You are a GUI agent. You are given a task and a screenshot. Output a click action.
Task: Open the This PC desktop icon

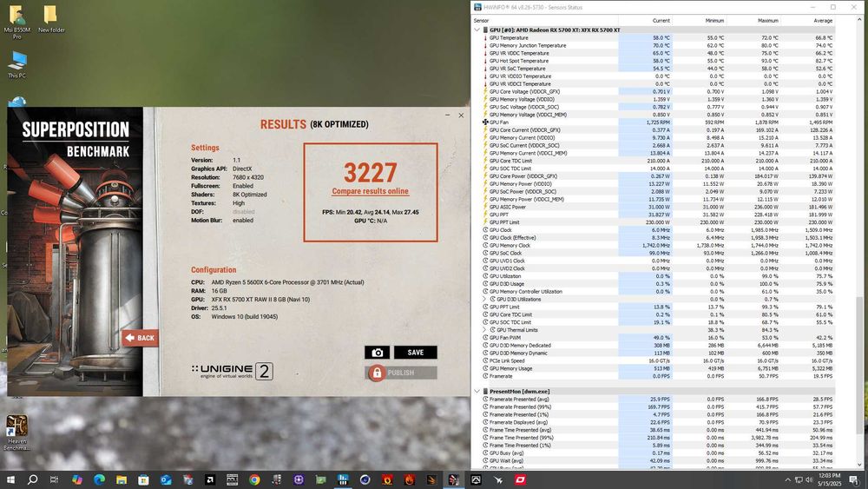click(x=16, y=65)
